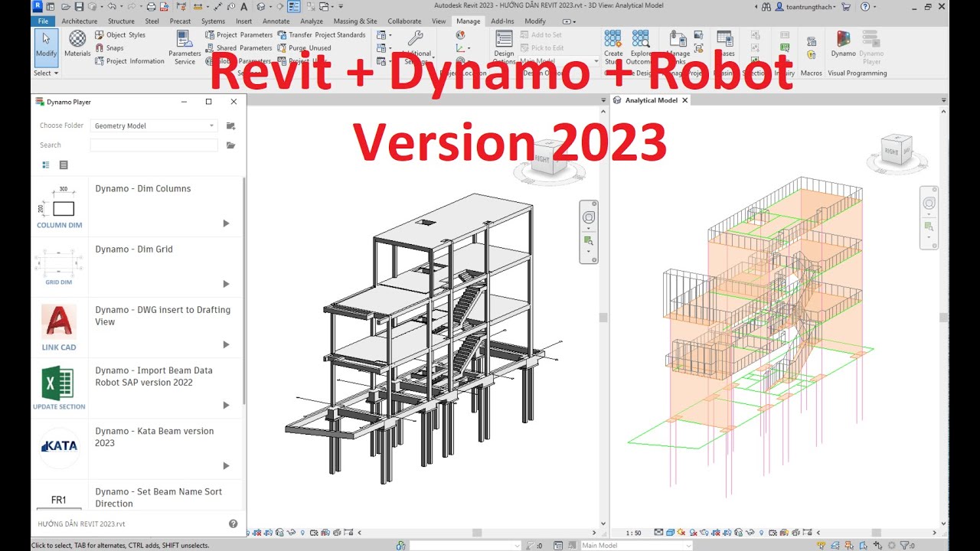Open Dynamo Player help icon
This screenshot has width=980, height=551.
tap(233, 524)
